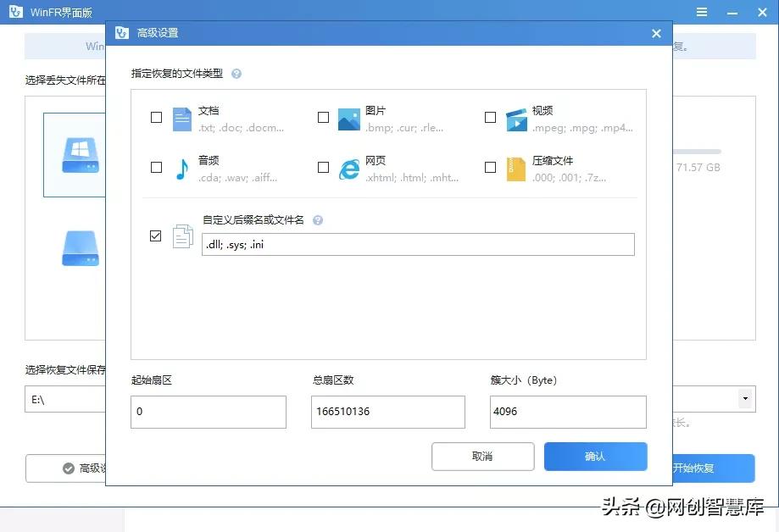Open the dropdown arrow near the window's right edge

coord(745,398)
